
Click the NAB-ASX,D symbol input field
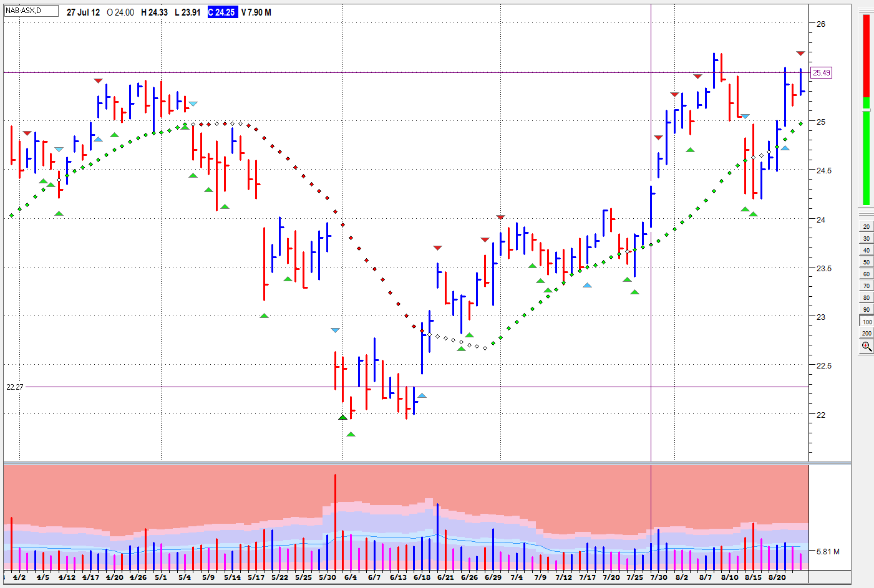[x=31, y=11]
